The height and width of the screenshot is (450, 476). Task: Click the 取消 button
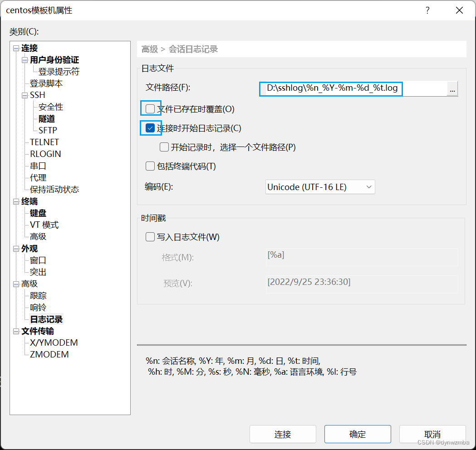click(x=432, y=434)
